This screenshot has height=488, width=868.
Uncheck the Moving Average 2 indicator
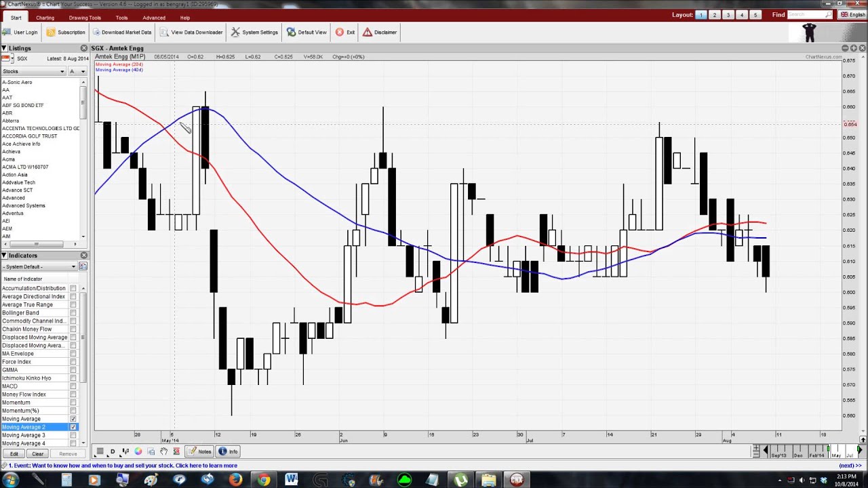[x=73, y=427]
